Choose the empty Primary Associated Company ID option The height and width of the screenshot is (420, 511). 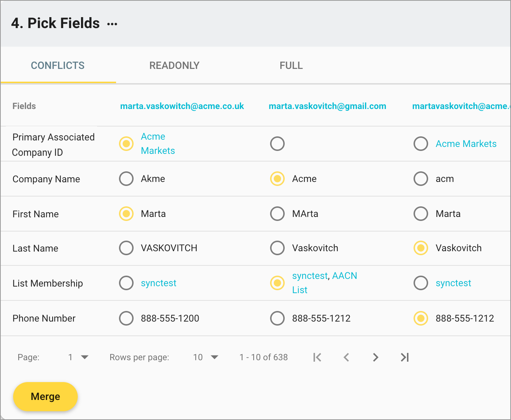(277, 144)
